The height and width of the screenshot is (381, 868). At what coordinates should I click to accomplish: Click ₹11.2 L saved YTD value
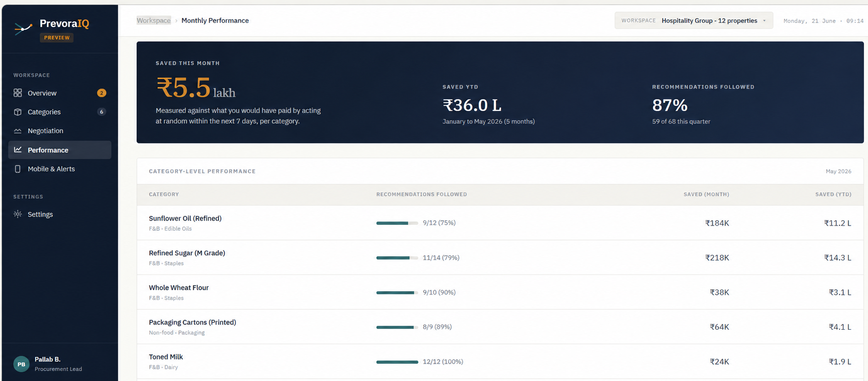[837, 223]
